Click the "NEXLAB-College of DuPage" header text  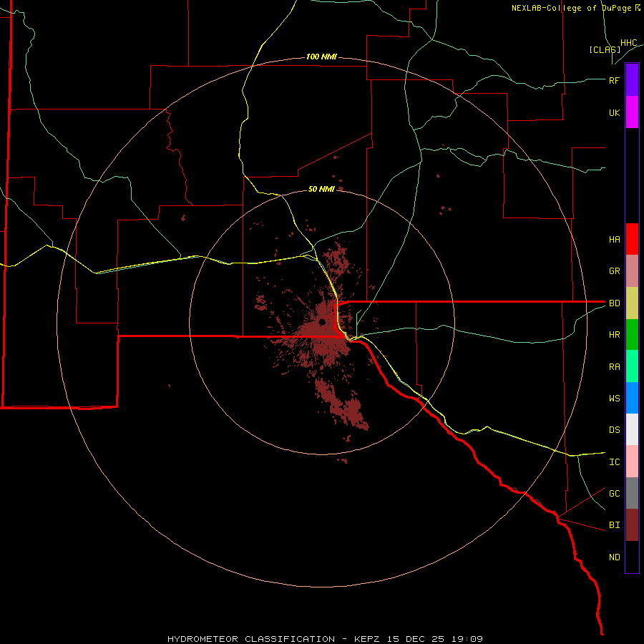click(x=571, y=8)
